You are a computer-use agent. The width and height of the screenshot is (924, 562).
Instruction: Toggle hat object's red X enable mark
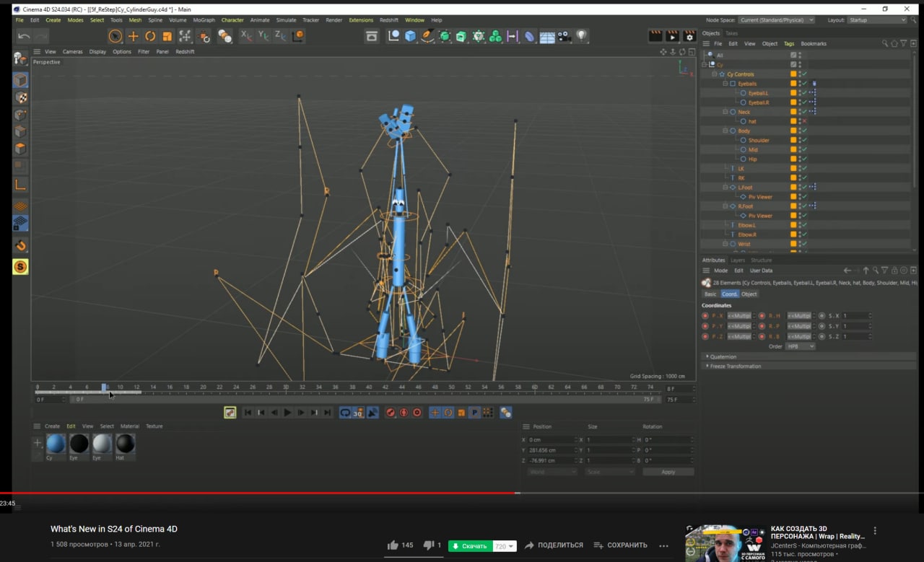coord(804,121)
